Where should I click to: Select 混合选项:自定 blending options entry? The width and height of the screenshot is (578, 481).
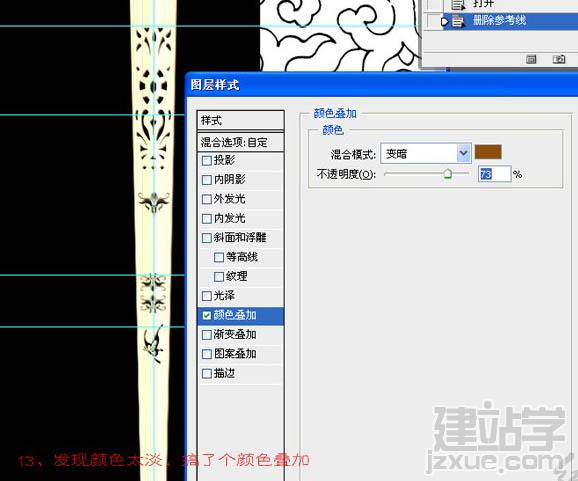click(241, 142)
